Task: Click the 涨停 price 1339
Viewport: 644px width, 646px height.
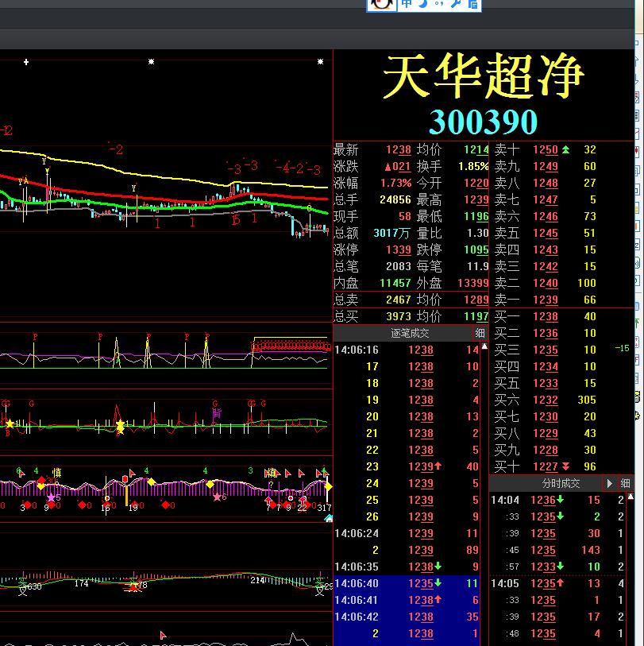Action: (398, 250)
